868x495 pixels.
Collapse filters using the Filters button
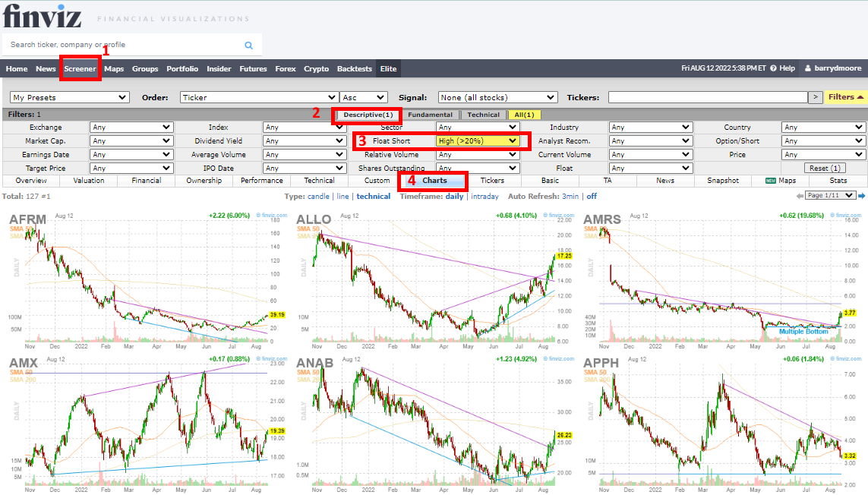[844, 96]
